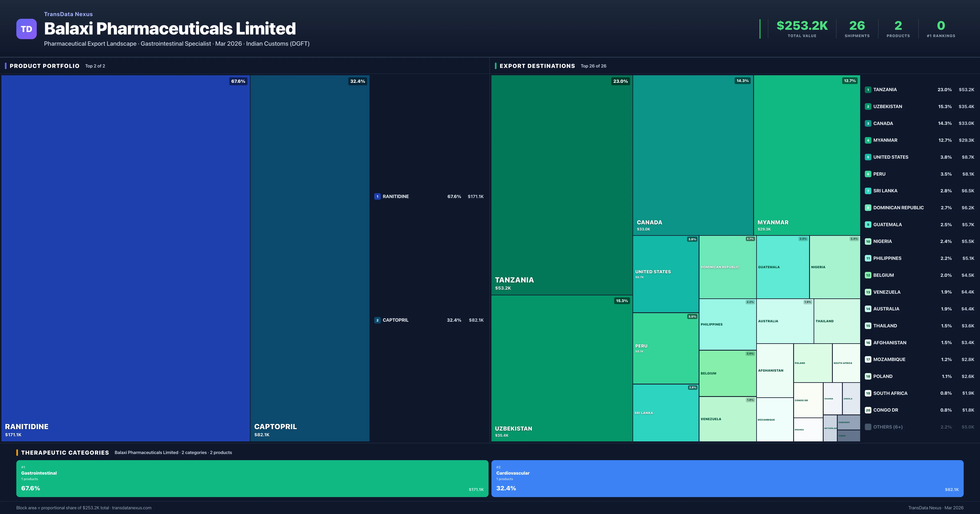Open the Cardiovascular category bar

727,478
